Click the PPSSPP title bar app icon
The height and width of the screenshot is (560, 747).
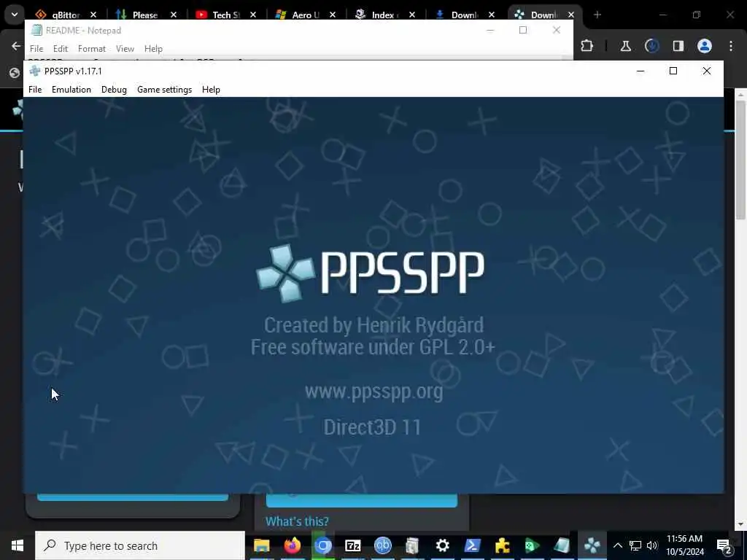tap(34, 71)
